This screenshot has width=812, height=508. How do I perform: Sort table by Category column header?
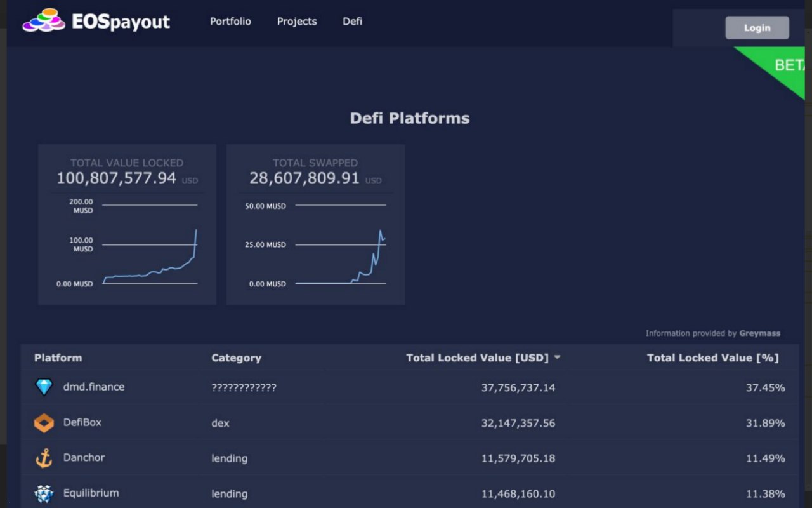coord(236,358)
